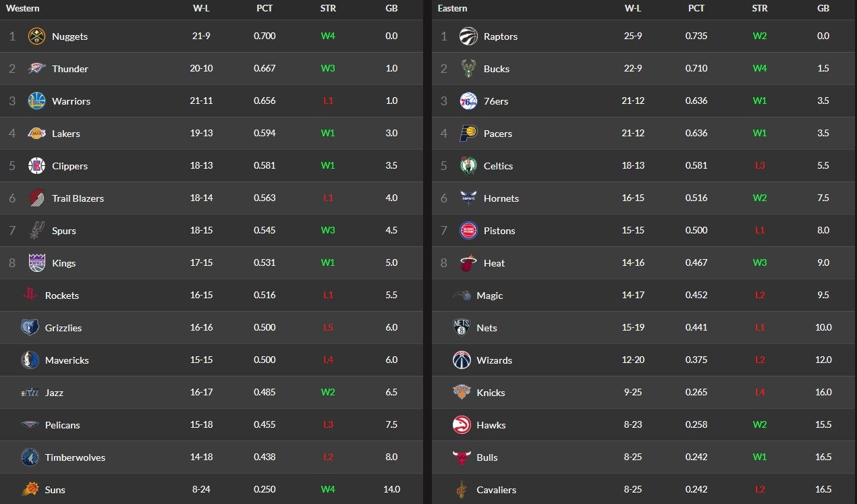Click the Nuggets team logo
This screenshot has width=857, height=504.
(36, 36)
